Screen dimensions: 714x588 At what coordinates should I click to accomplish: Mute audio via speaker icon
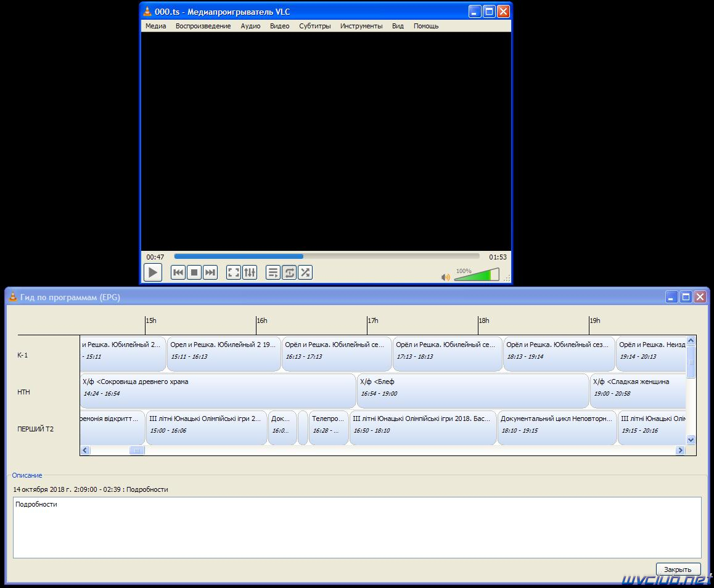tap(445, 277)
